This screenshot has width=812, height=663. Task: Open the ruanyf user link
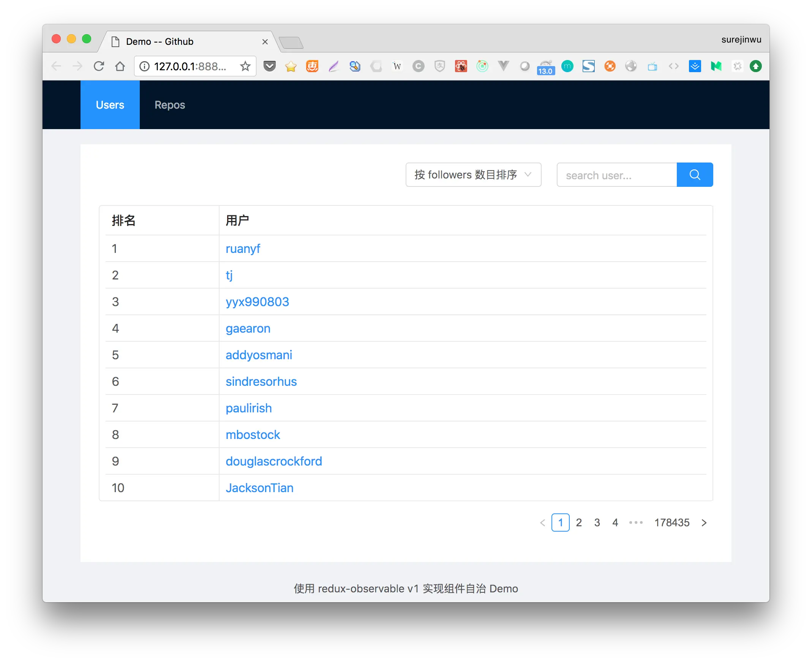coord(243,249)
